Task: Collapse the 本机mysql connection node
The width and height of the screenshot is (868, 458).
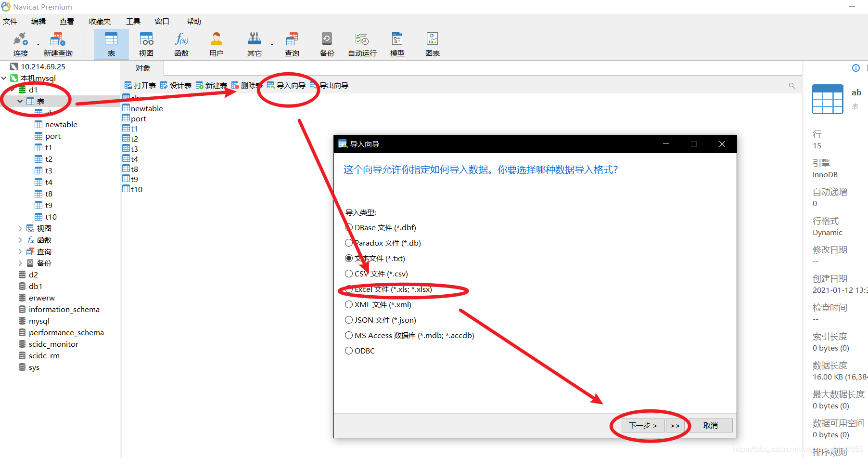Action: tap(4, 78)
